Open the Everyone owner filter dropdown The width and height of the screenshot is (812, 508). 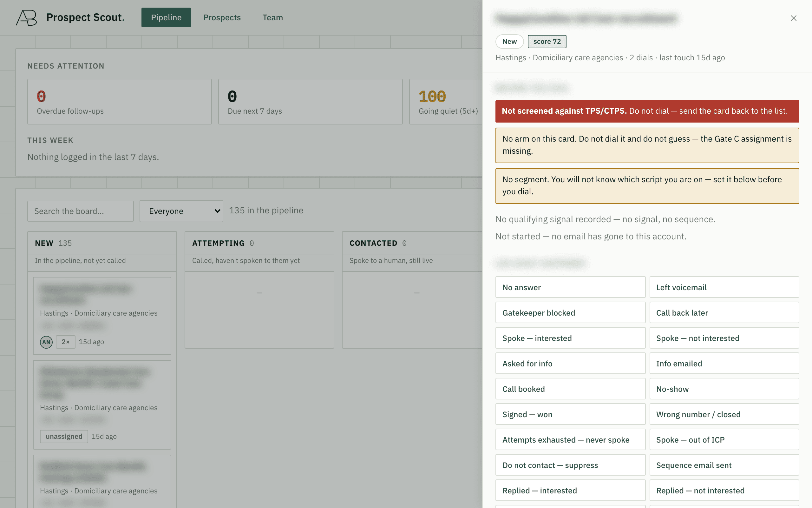coord(181,211)
